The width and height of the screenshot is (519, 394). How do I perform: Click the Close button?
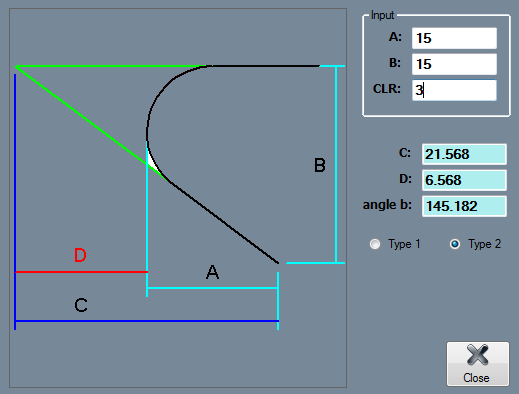tap(478, 364)
